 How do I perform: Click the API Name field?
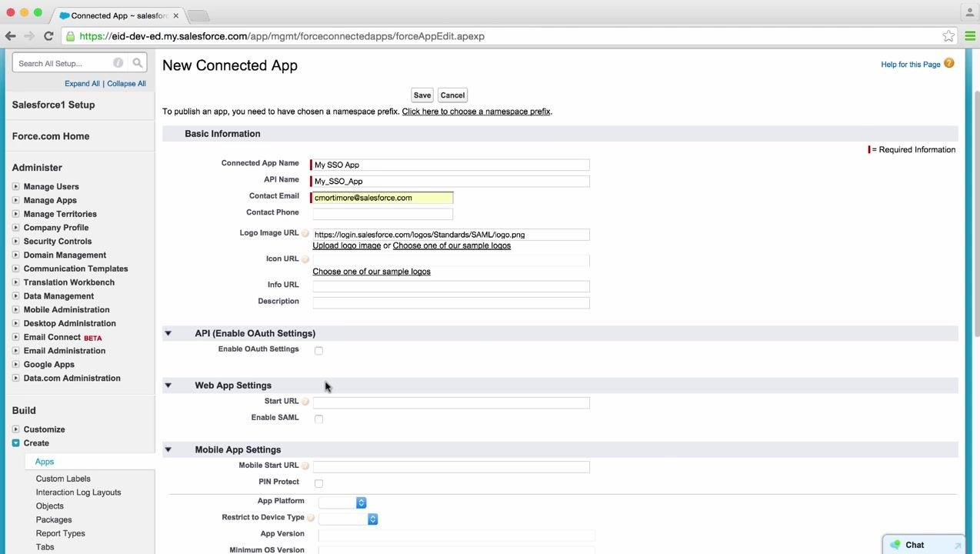click(451, 182)
